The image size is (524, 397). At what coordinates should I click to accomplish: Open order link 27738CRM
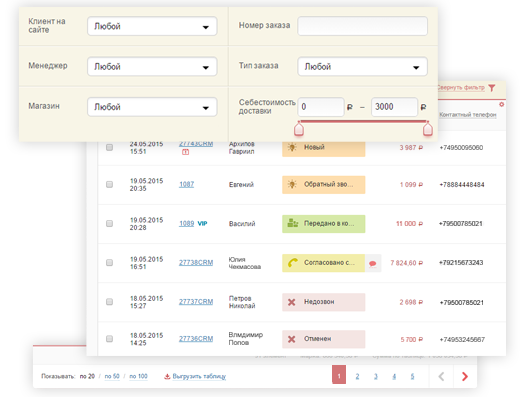point(196,263)
